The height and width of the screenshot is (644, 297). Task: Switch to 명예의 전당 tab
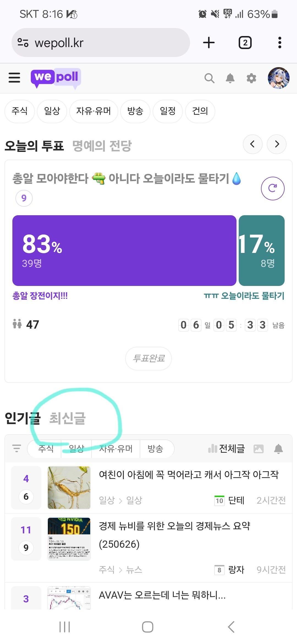[x=102, y=146]
